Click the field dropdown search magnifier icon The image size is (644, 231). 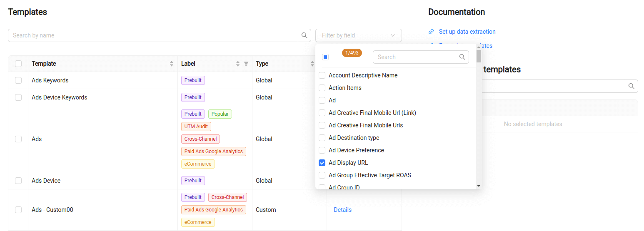pyautogui.click(x=462, y=57)
